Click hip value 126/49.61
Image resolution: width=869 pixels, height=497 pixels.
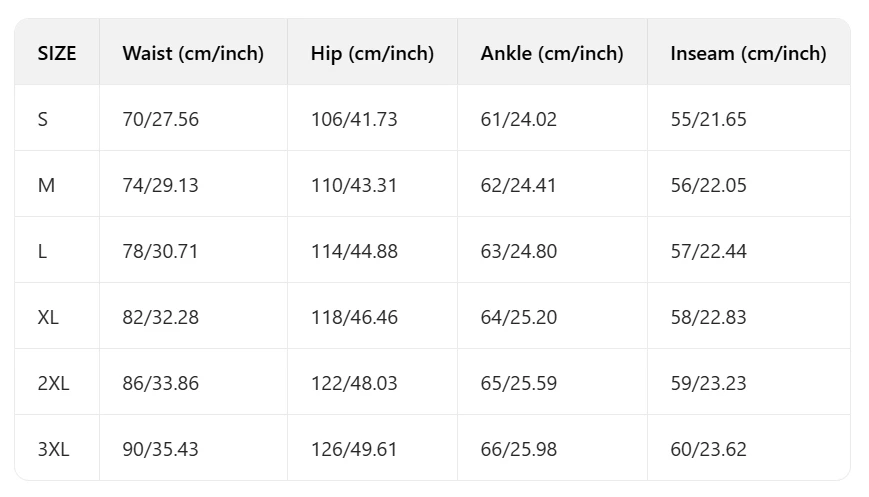354,449
